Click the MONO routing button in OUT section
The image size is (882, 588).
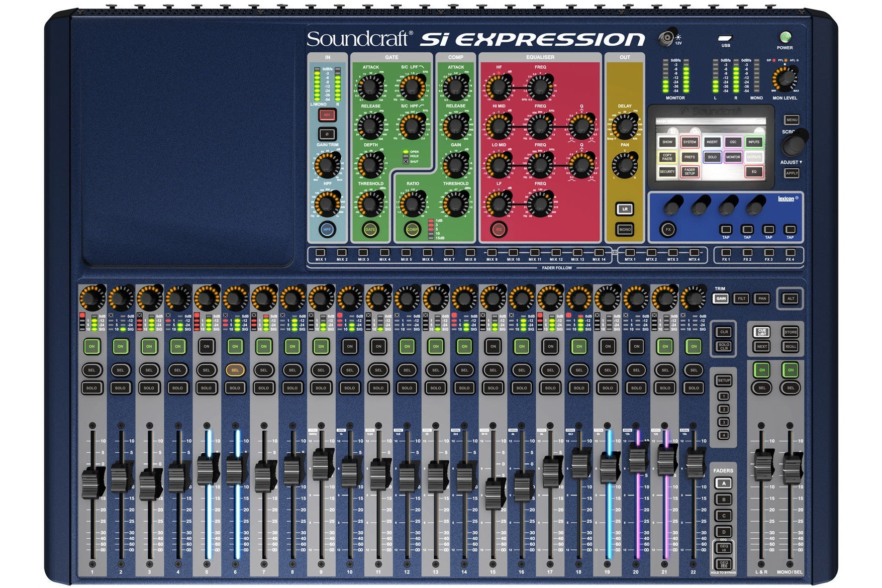pos(625,229)
